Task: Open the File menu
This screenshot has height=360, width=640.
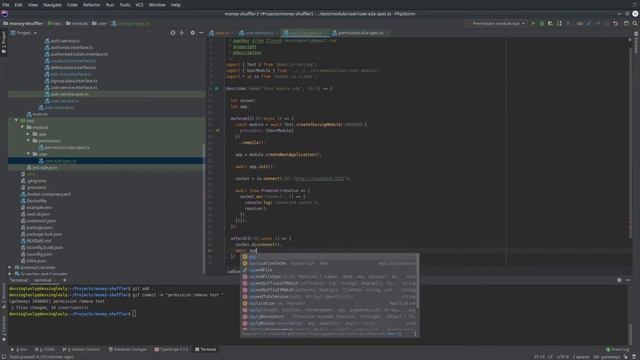Action: pyautogui.click(x=6, y=5)
